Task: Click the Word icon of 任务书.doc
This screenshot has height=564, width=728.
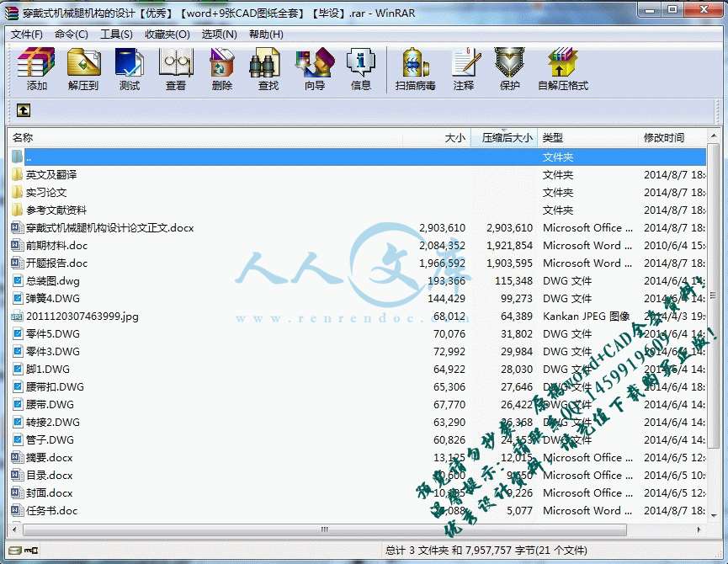Action: [x=17, y=511]
